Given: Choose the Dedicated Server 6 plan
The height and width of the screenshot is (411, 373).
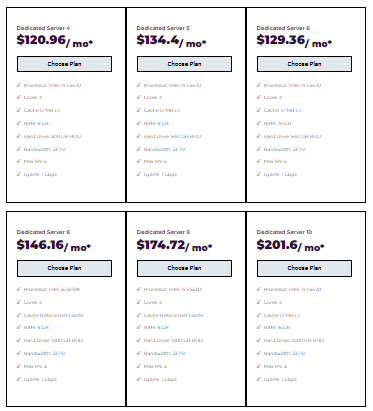Looking at the screenshot, I should coord(304,64).
